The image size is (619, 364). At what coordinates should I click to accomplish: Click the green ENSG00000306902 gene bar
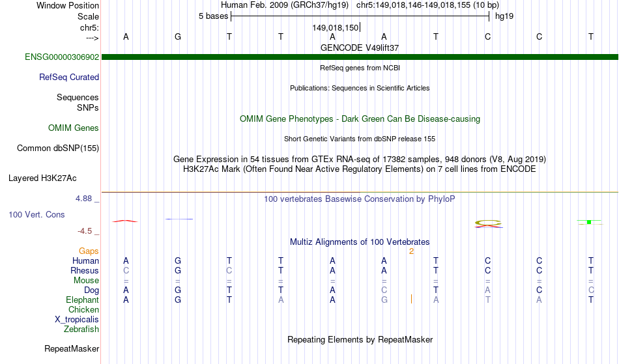tap(360, 57)
